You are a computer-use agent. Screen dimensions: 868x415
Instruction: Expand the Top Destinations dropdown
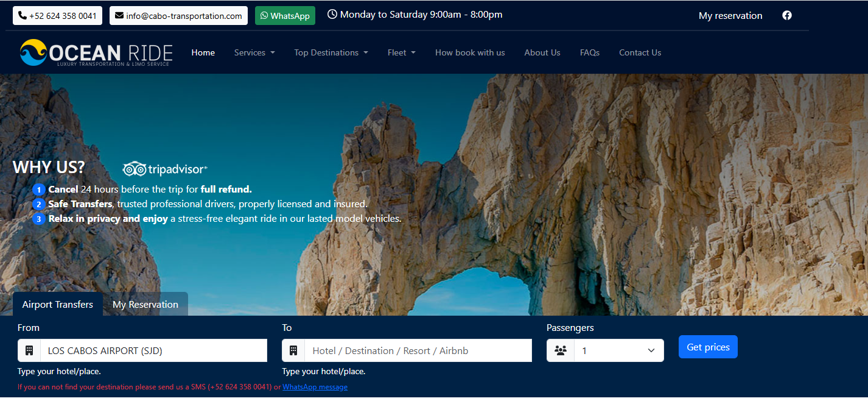point(331,53)
